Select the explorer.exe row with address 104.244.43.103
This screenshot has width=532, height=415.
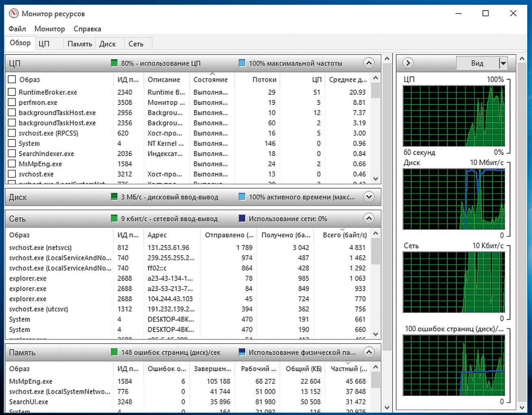pos(28,299)
